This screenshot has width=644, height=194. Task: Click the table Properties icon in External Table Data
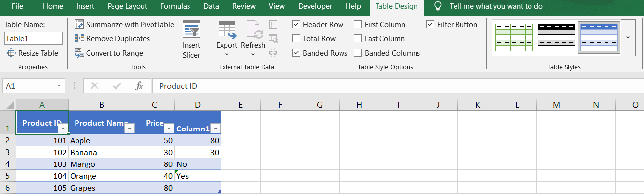(x=273, y=24)
